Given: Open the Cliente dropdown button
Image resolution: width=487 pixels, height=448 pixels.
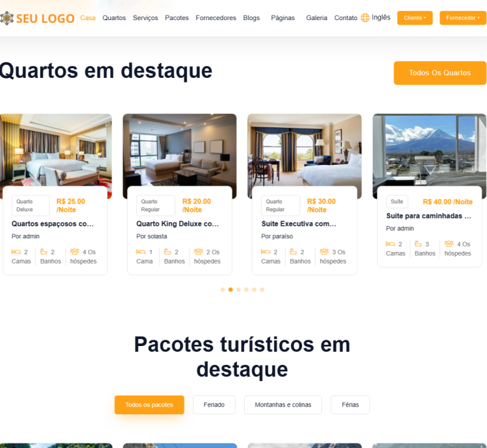Looking at the screenshot, I should coord(415,18).
